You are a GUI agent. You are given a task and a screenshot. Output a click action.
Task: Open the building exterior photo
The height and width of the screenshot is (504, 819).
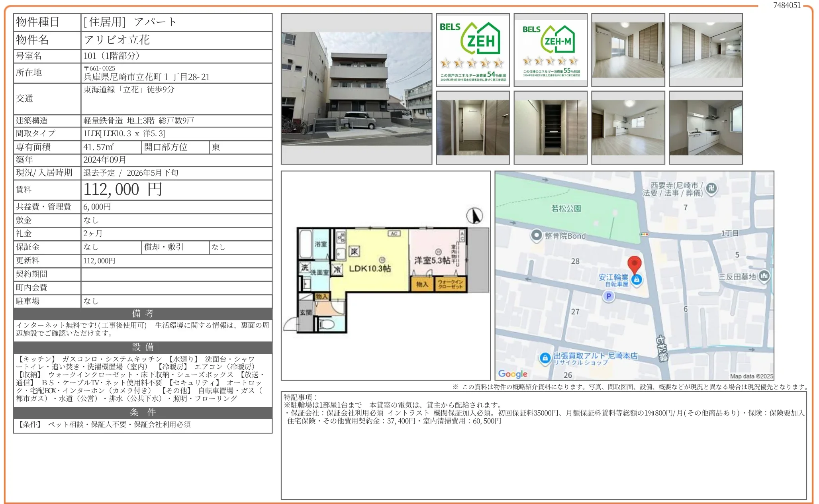click(356, 89)
